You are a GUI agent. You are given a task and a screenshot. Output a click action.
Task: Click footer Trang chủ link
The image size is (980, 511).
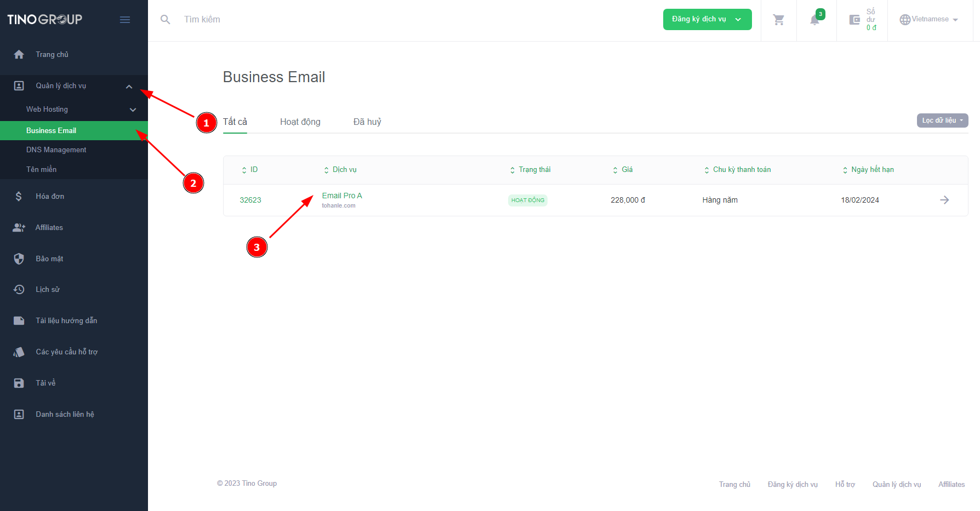pos(734,485)
